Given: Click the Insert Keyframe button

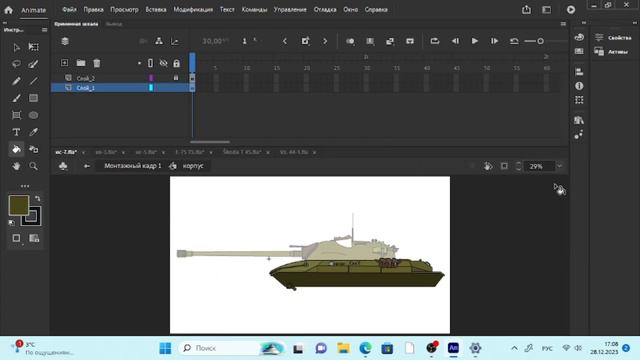Looking at the screenshot, I should tap(305, 41).
